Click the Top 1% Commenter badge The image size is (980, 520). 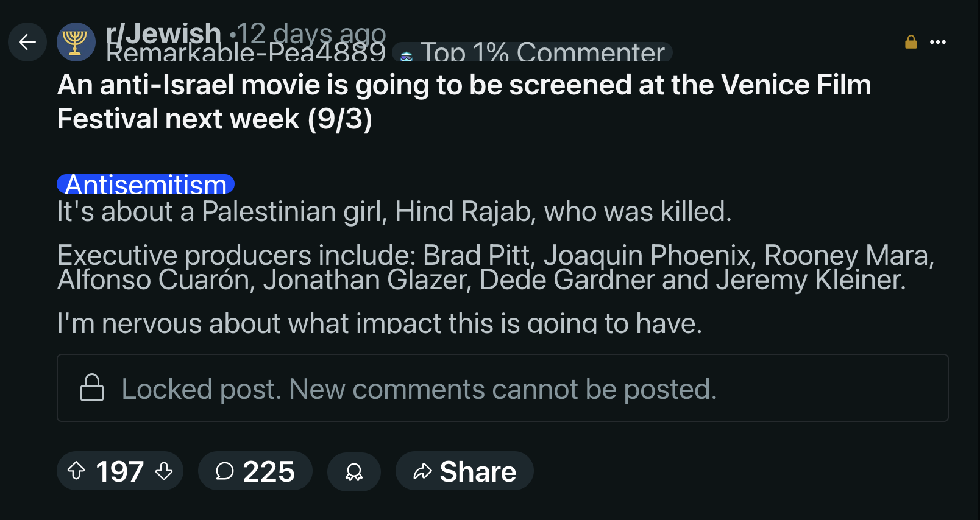[541, 54]
